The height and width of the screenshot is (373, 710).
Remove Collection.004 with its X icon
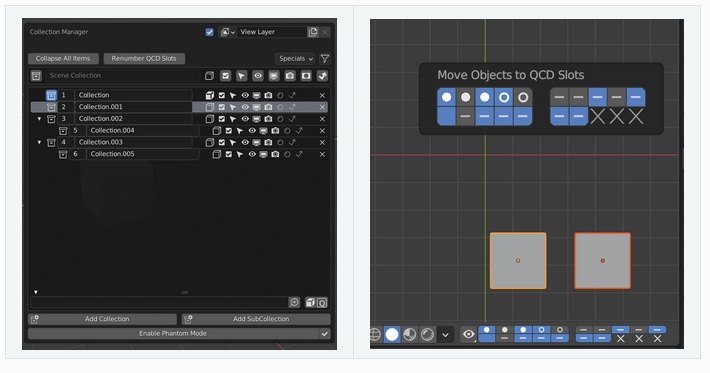pos(322,131)
